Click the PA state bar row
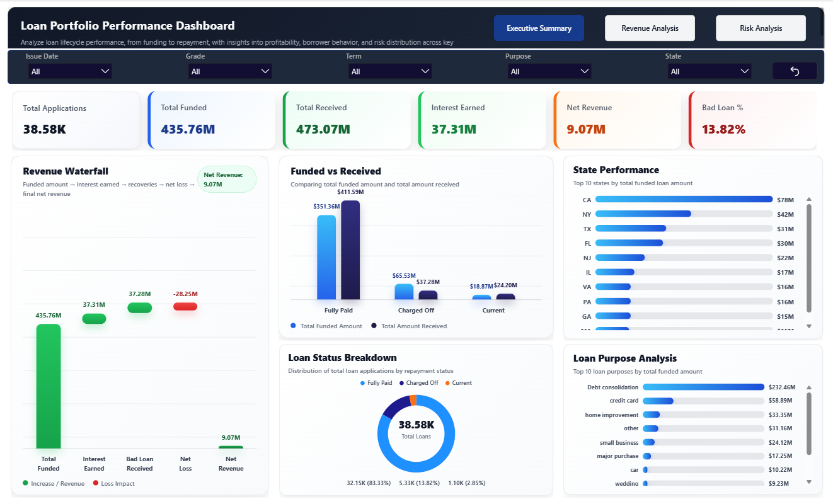 [x=689, y=302]
